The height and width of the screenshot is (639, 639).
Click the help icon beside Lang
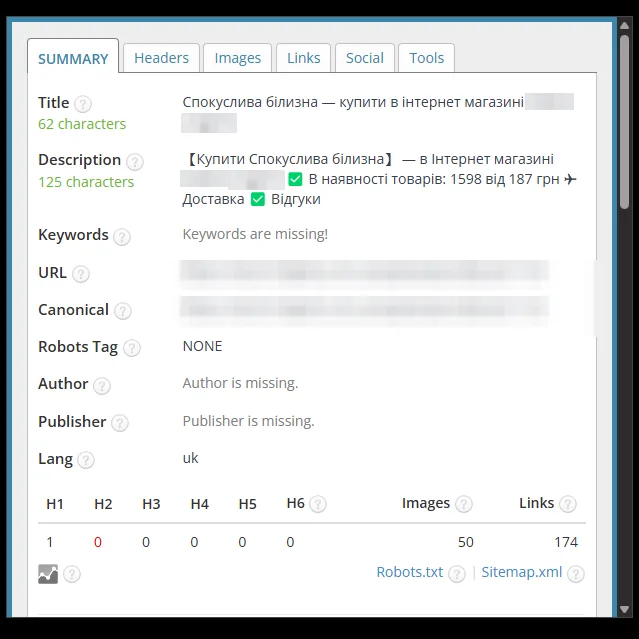(x=86, y=460)
